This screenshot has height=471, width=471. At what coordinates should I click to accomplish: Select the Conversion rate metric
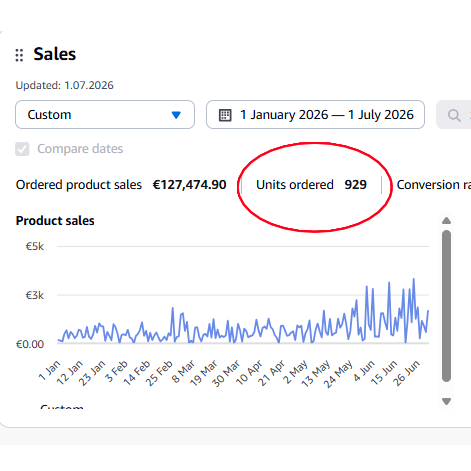point(434,185)
